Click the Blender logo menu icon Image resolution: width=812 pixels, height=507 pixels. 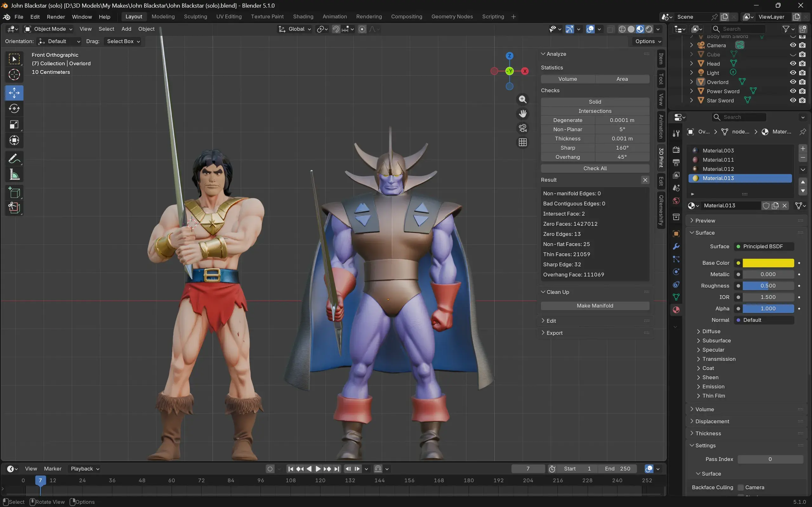tap(6, 17)
